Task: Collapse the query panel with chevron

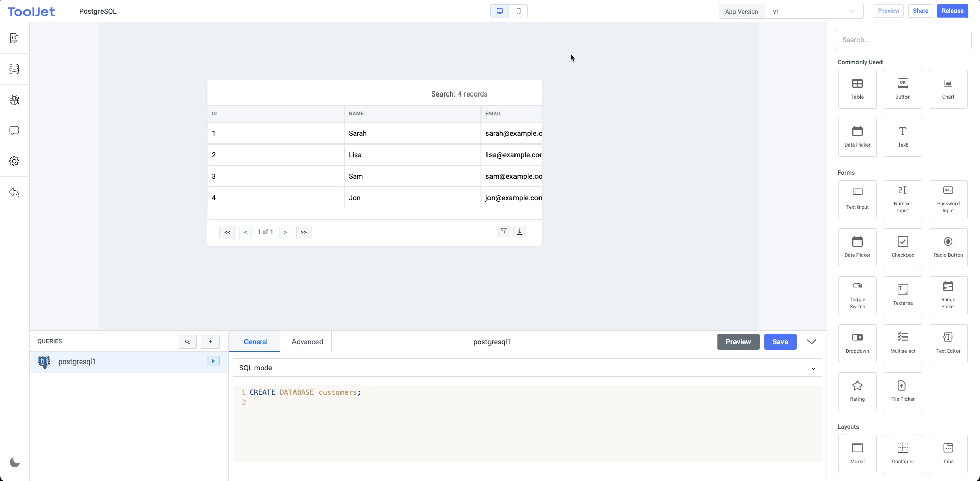Action: coord(812,342)
